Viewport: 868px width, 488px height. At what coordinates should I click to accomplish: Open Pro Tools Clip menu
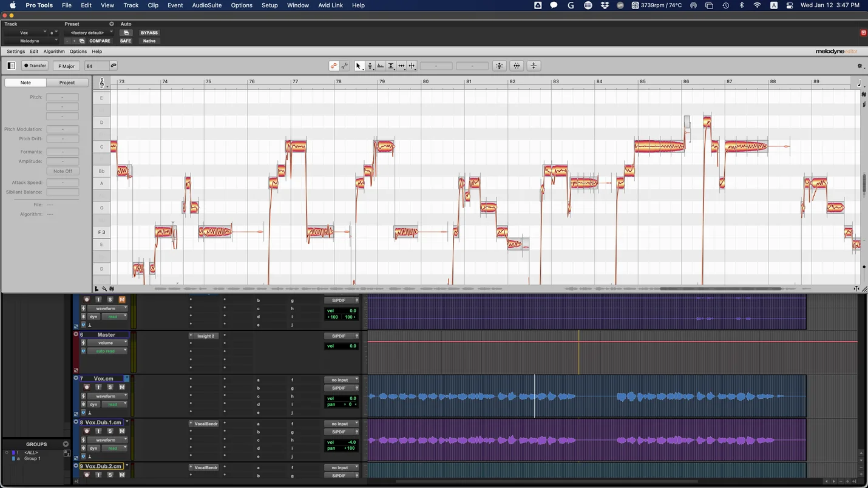(153, 5)
